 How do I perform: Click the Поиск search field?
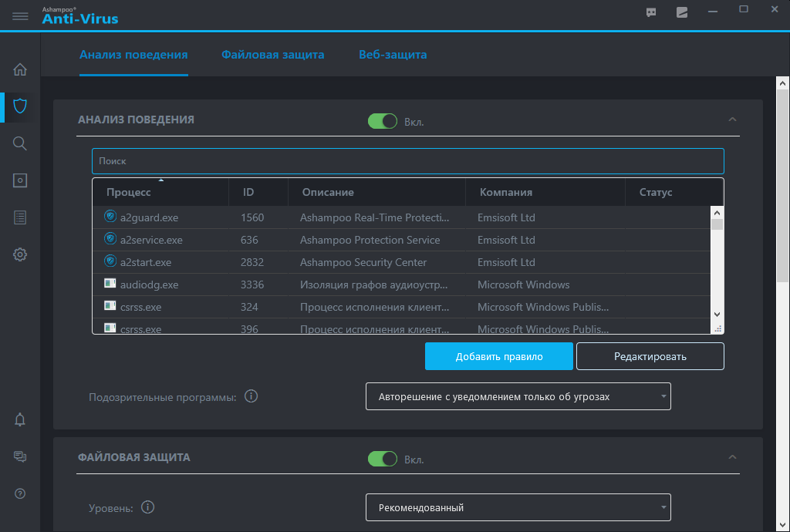pyautogui.click(x=407, y=161)
